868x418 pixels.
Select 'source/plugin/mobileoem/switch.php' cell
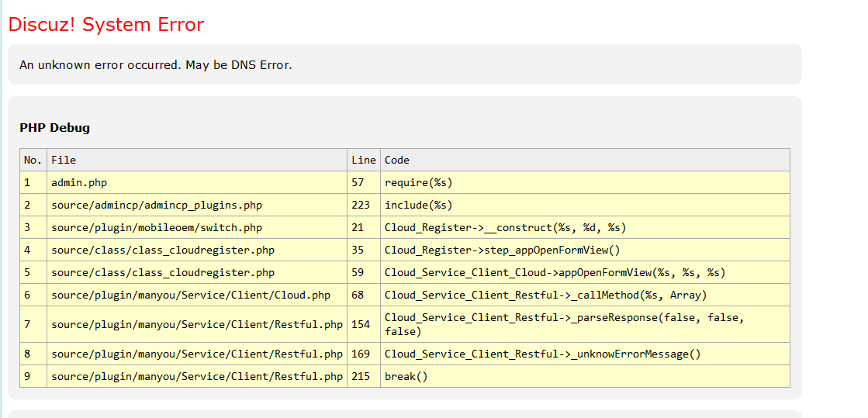(x=197, y=227)
